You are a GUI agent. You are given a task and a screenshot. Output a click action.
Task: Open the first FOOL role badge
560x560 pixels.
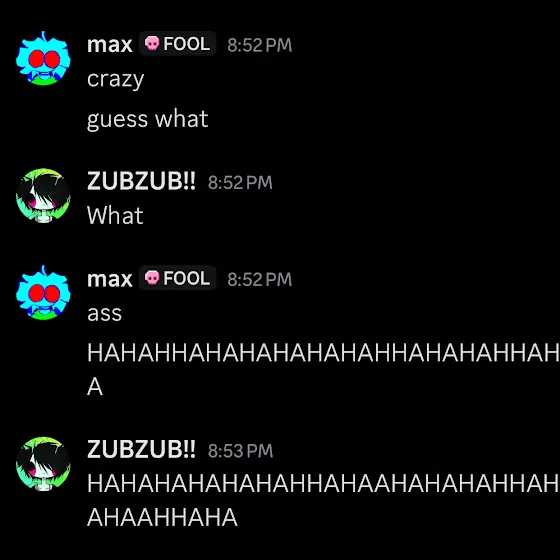[x=178, y=44]
